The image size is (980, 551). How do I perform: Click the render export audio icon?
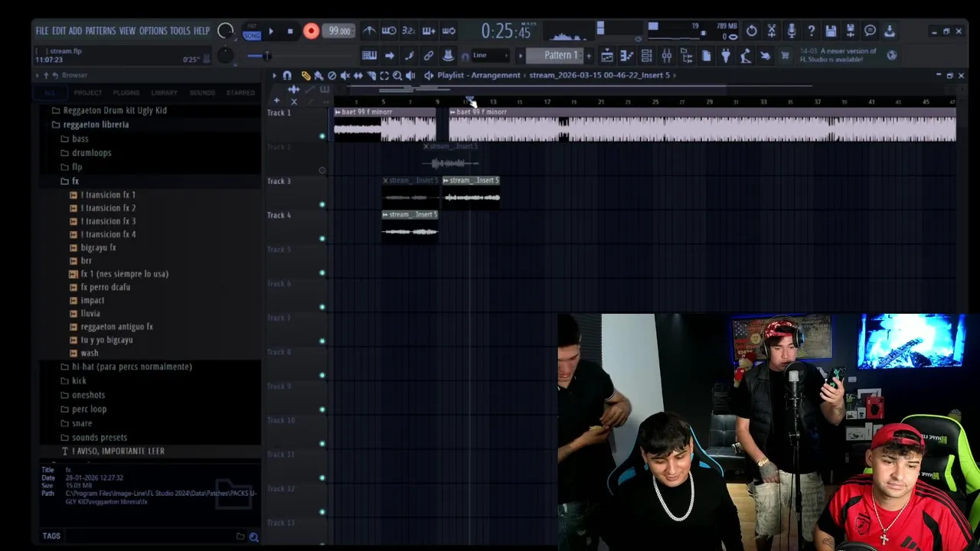point(851,31)
